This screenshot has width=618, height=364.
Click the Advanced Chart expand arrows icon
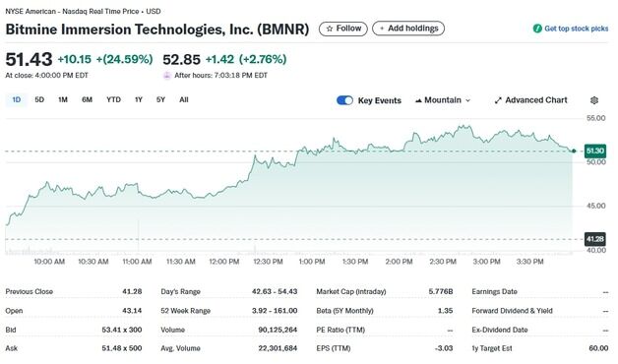click(x=498, y=100)
